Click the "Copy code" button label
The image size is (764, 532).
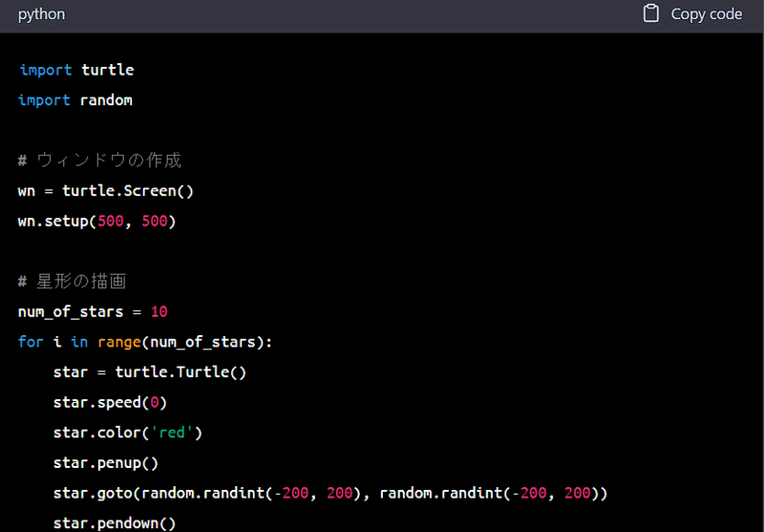(707, 14)
